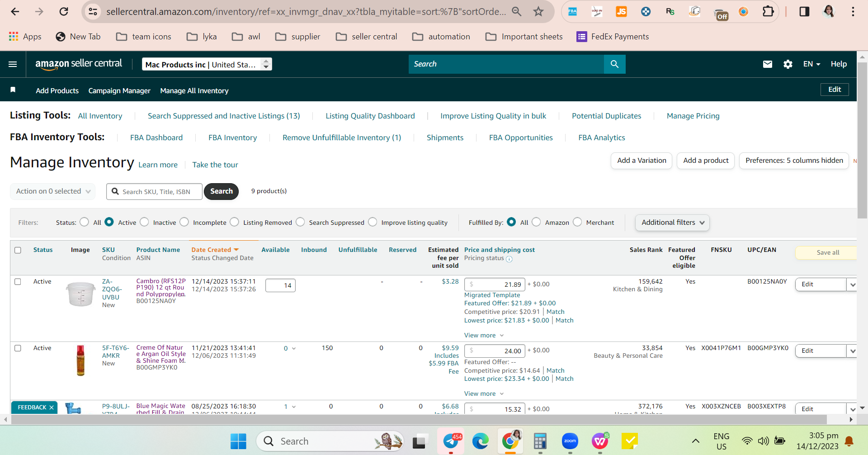Image resolution: width=868 pixels, height=455 pixels.
Task: Click the Add a Variation button
Action: pyautogui.click(x=642, y=161)
